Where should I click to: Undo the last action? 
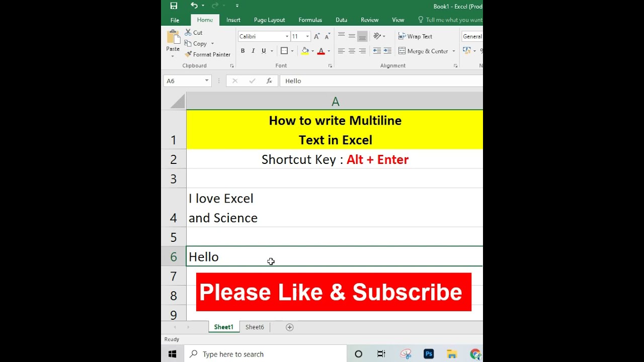pos(194,6)
